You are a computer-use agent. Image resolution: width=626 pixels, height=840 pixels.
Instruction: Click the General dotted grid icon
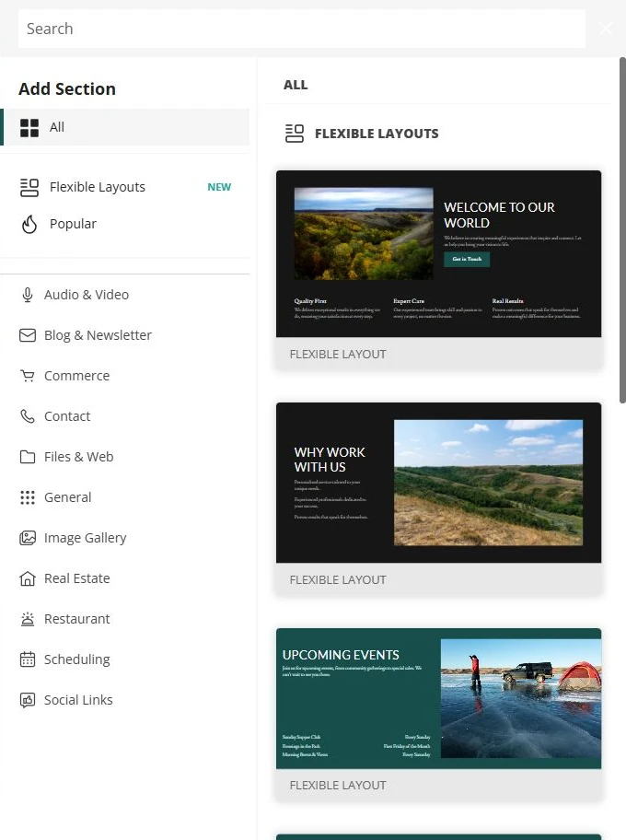pyautogui.click(x=28, y=497)
